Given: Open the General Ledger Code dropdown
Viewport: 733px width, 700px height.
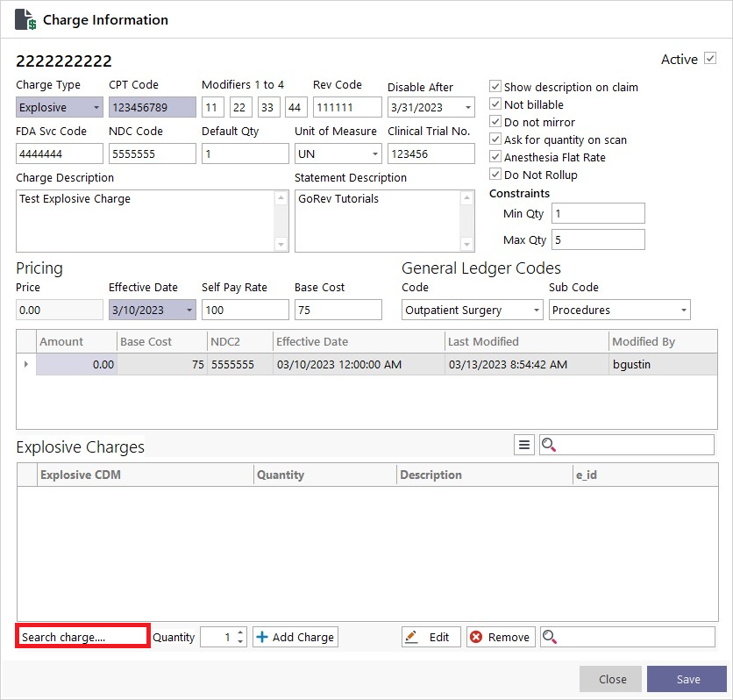Looking at the screenshot, I should 537,310.
